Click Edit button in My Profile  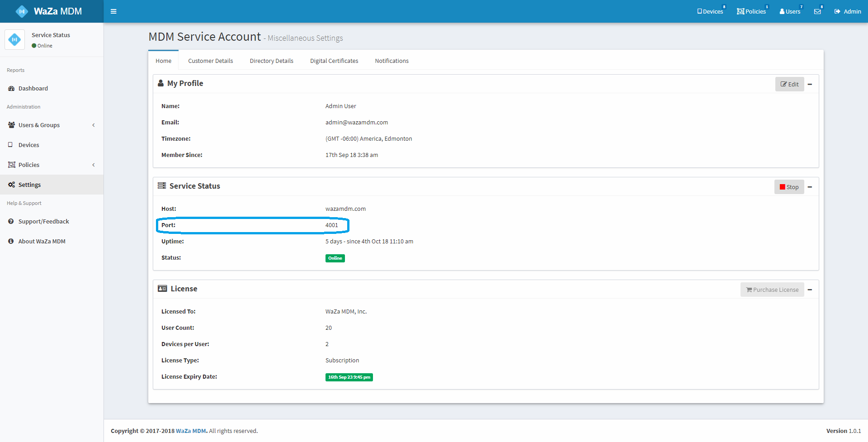point(789,84)
